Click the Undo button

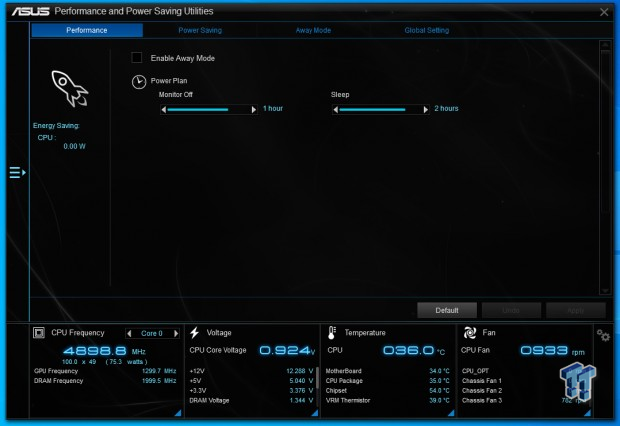pyautogui.click(x=511, y=311)
